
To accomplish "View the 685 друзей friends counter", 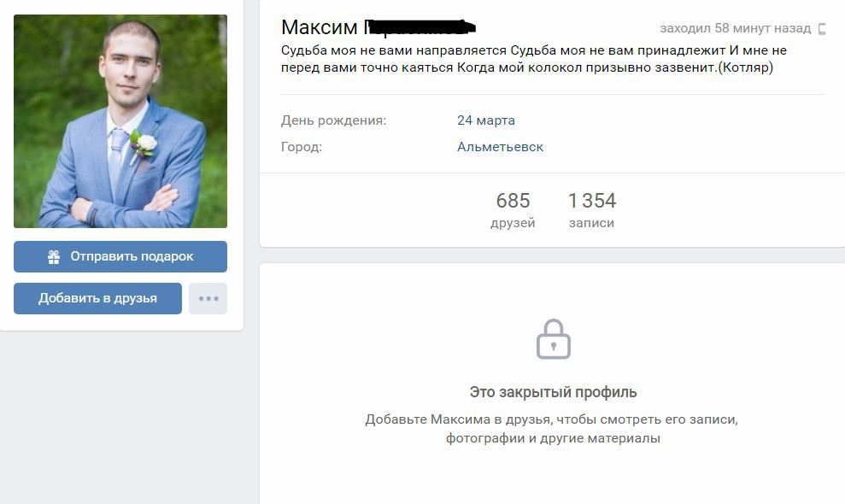I will pos(513,209).
